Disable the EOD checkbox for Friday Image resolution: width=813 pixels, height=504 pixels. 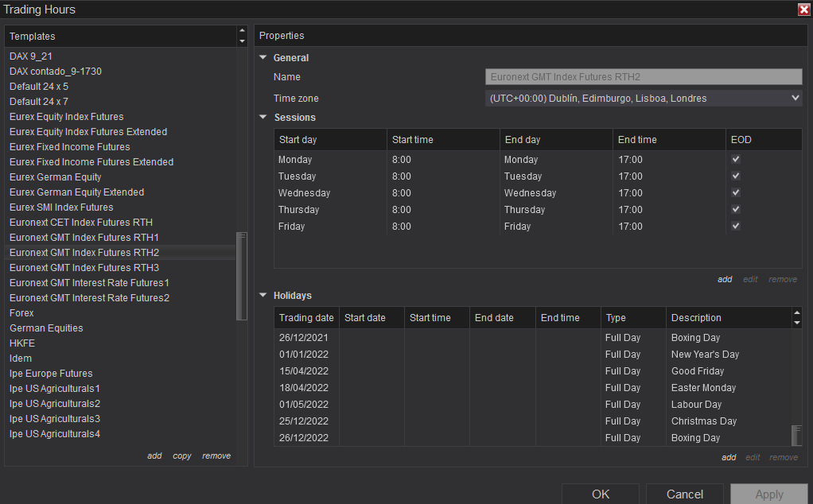[736, 227]
